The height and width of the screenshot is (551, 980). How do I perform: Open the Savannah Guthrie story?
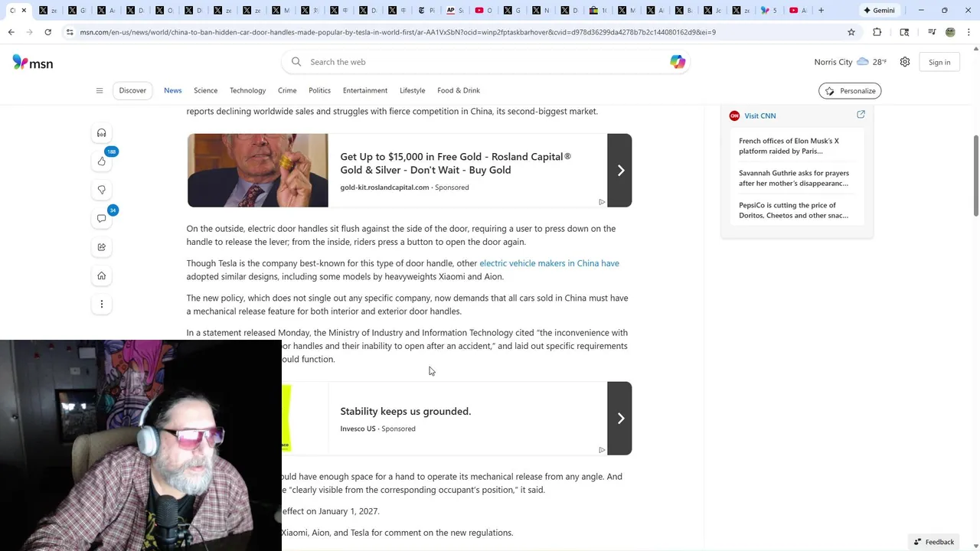click(x=794, y=178)
